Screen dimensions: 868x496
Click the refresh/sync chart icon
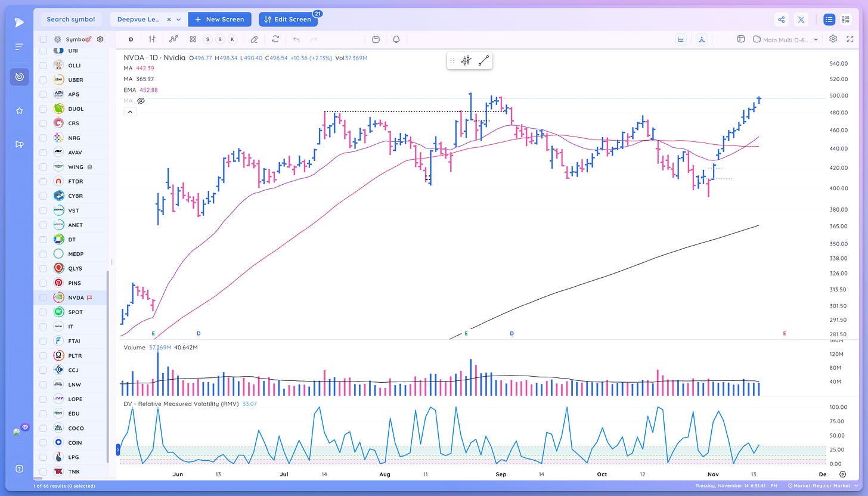pos(275,39)
